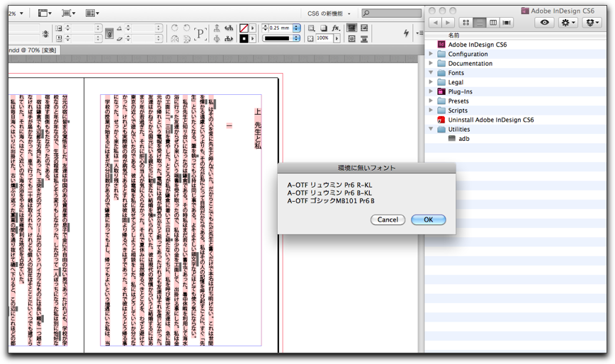Collapse the Fonts folder
The image size is (615, 364).
pos(431,72)
